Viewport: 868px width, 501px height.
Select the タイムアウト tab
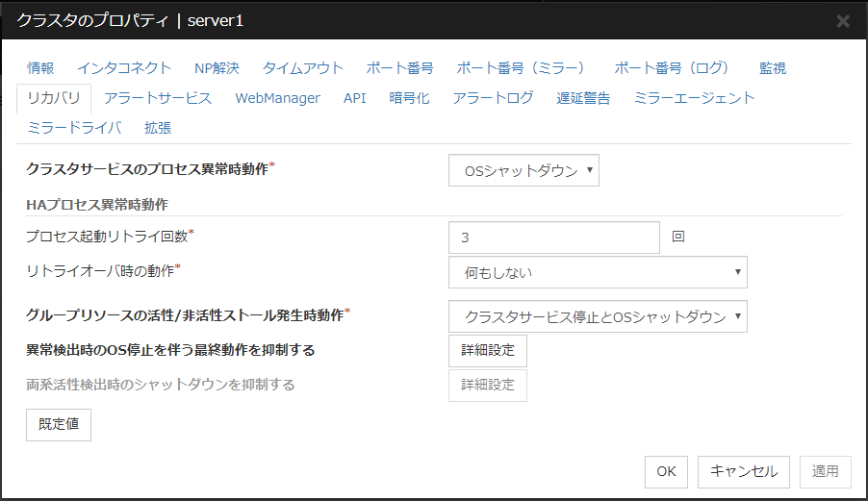point(302,68)
